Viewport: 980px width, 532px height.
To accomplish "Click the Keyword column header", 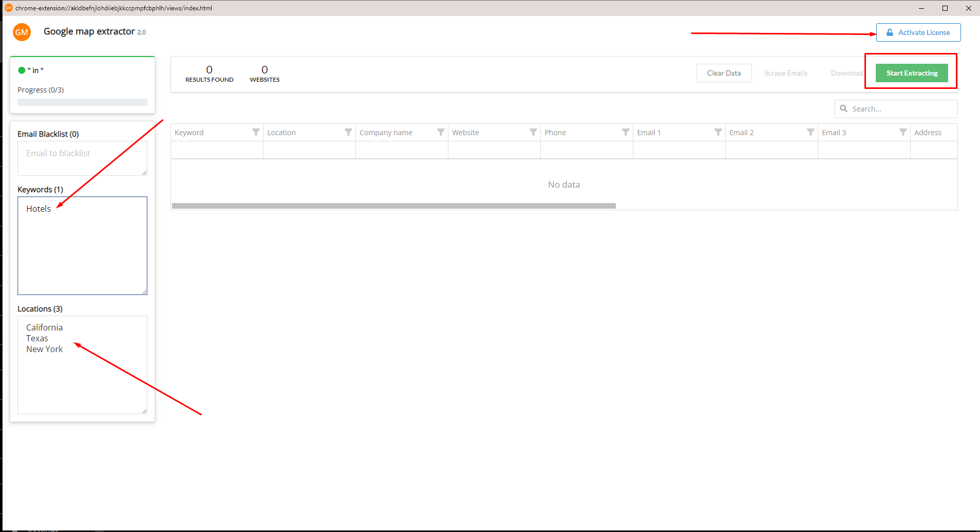I will point(217,132).
